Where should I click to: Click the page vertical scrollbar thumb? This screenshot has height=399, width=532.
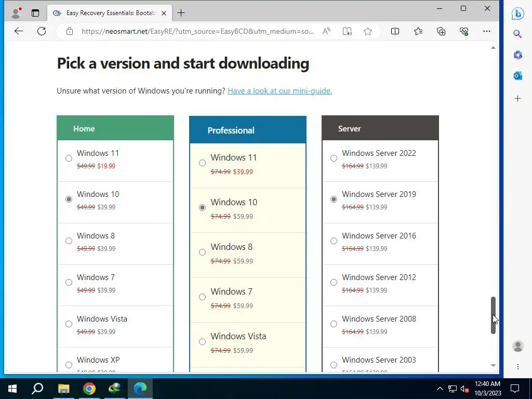[x=494, y=315]
